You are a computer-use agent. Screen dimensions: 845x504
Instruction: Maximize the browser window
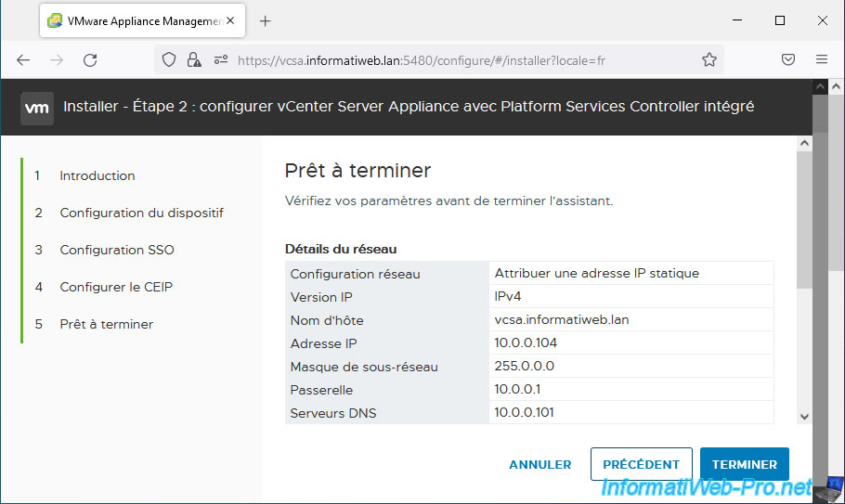click(x=780, y=20)
